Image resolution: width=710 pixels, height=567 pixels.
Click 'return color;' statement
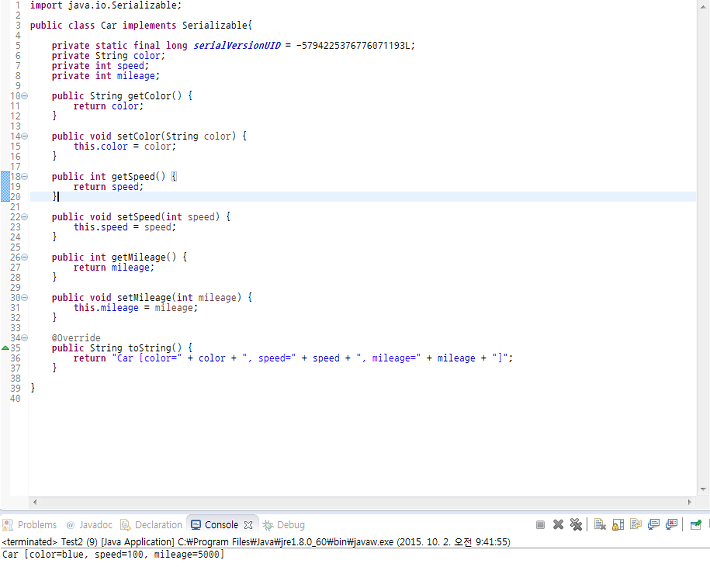point(108,106)
